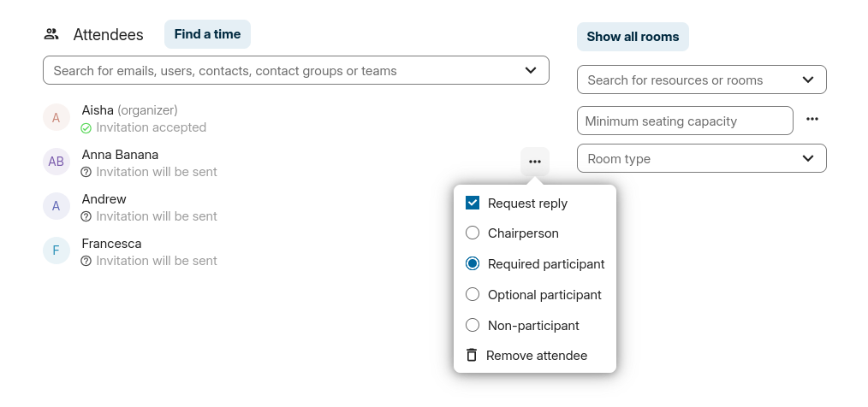This screenshot has height=407, width=868.
Task: Open the Room type dropdown
Action: [808, 158]
